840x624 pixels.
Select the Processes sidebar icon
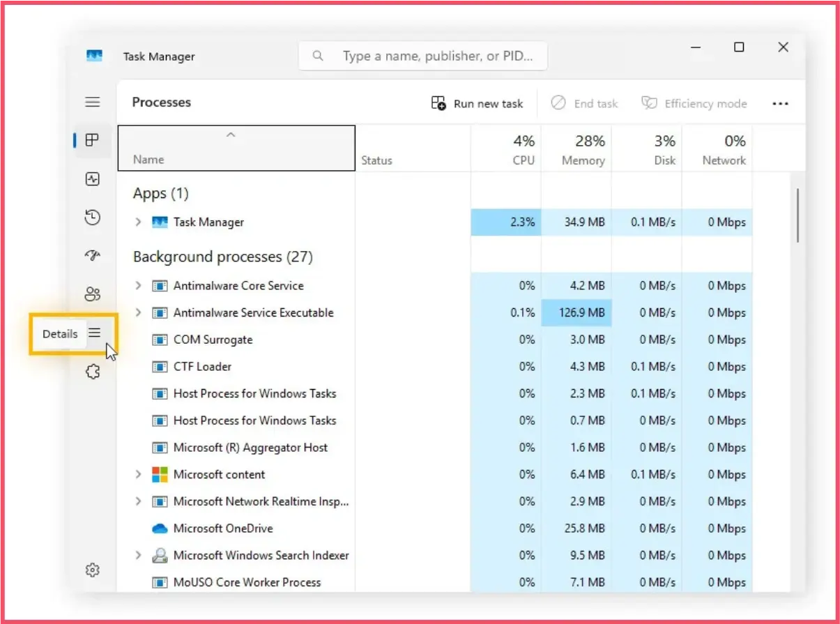92,139
